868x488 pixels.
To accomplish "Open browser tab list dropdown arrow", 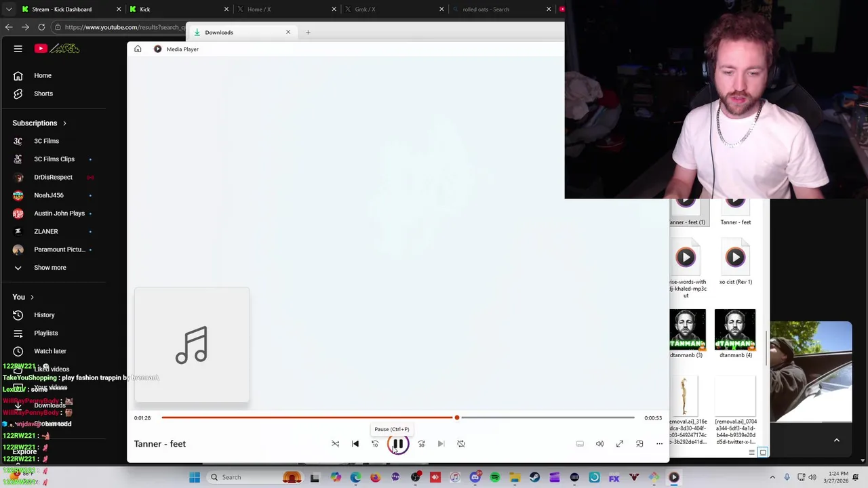I will pyautogui.click(x=8, y=9).
